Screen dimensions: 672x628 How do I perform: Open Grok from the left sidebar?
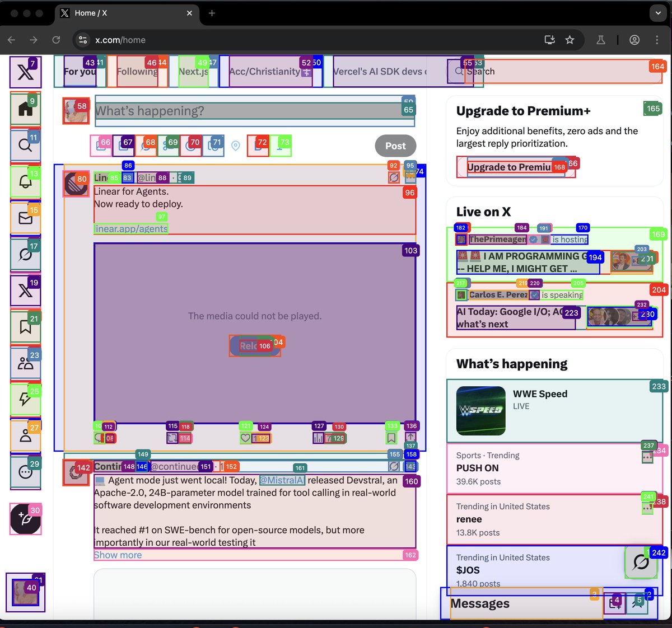tap(25, 254)
